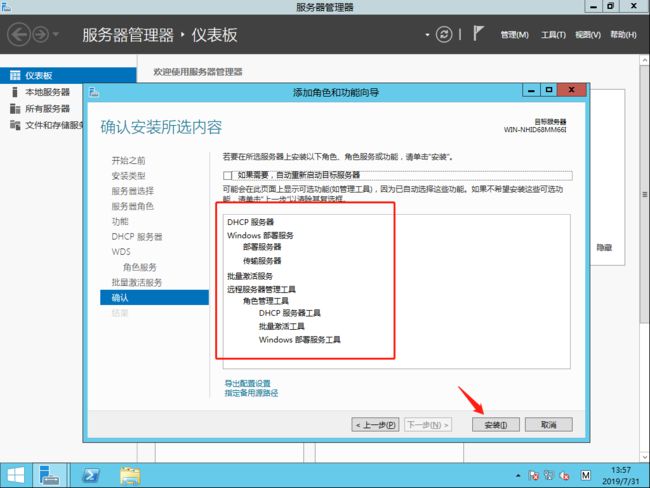Go to WDS wizard step
This screenshot has height=488, width=650.
(121, 252)
